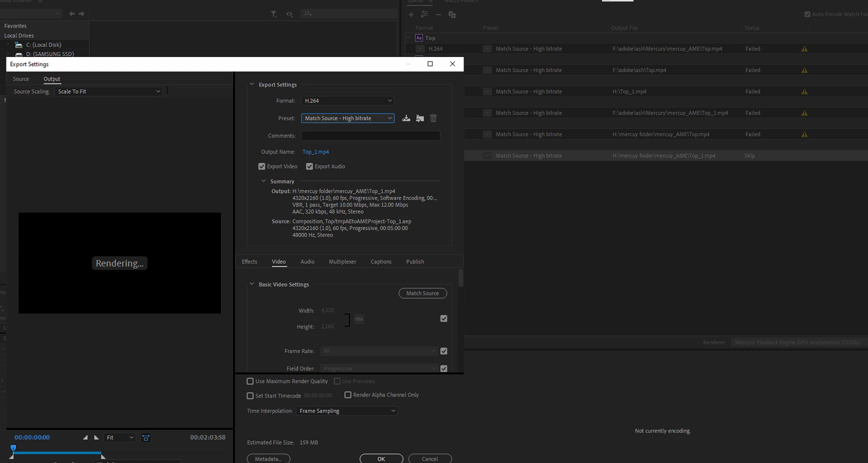Uncheck the Width/Height match source checkbox
The height and width of the screenshot is (463, 868).
point(443,318)
